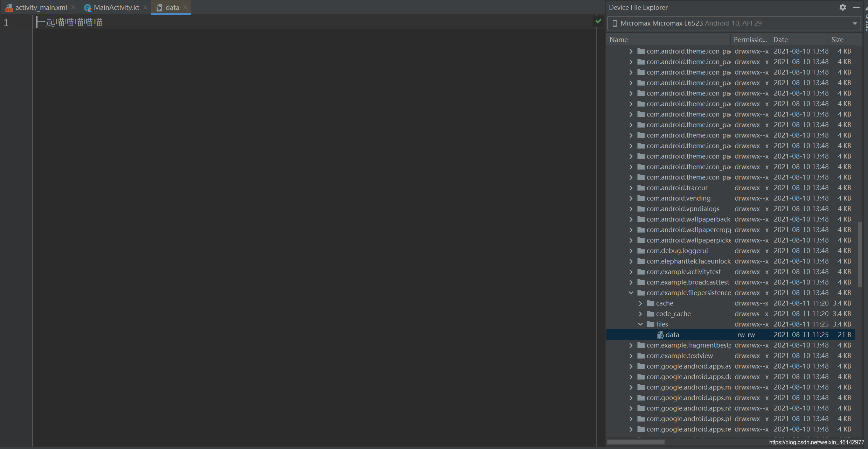The height and width of the screenshot is (449, 868).
Task: Expand the com.example.activitytest folder
Action: tap(631, 272)
